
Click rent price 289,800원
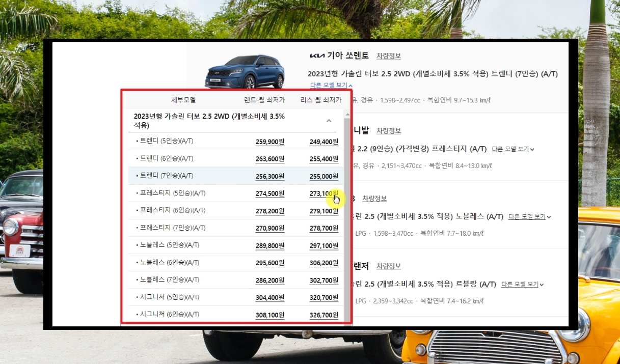click(x=270, y=246)
